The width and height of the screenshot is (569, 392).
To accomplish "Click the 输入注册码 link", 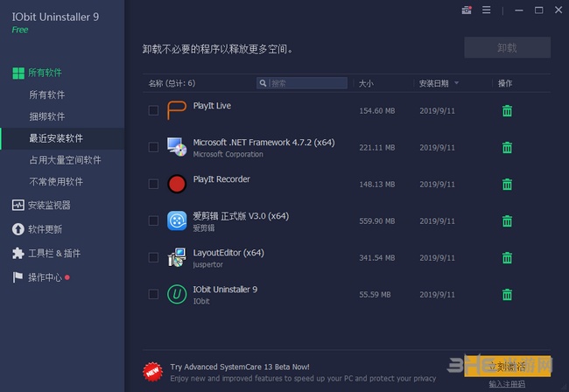I will pyautogui.click(x=507, y=383).
